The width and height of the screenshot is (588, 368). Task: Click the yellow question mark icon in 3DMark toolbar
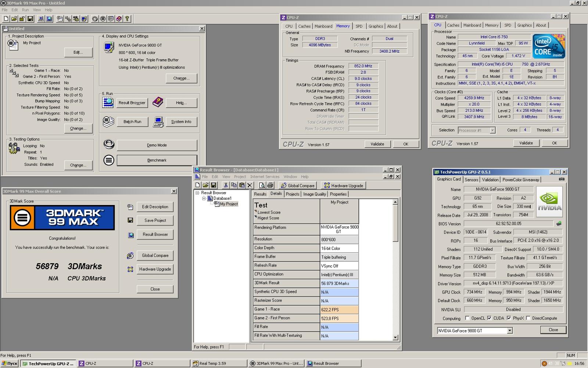point(127,19)
